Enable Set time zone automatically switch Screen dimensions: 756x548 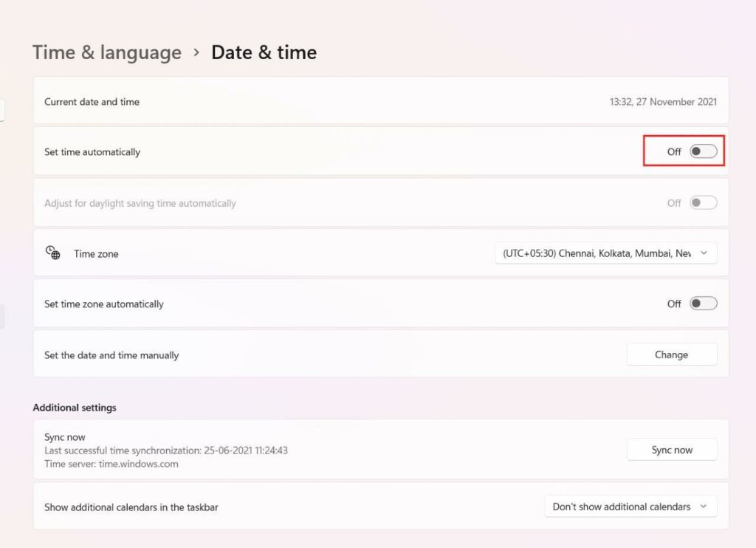(703, 304)
